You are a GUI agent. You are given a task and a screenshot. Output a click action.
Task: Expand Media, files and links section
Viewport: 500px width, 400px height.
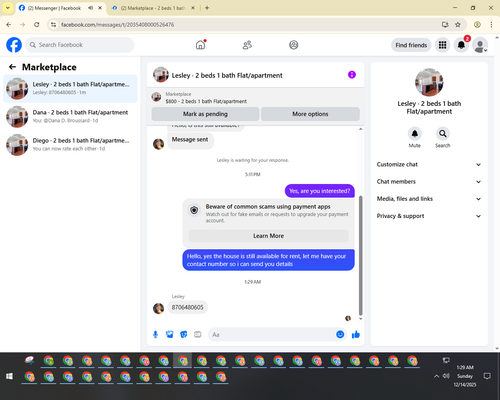429,199
